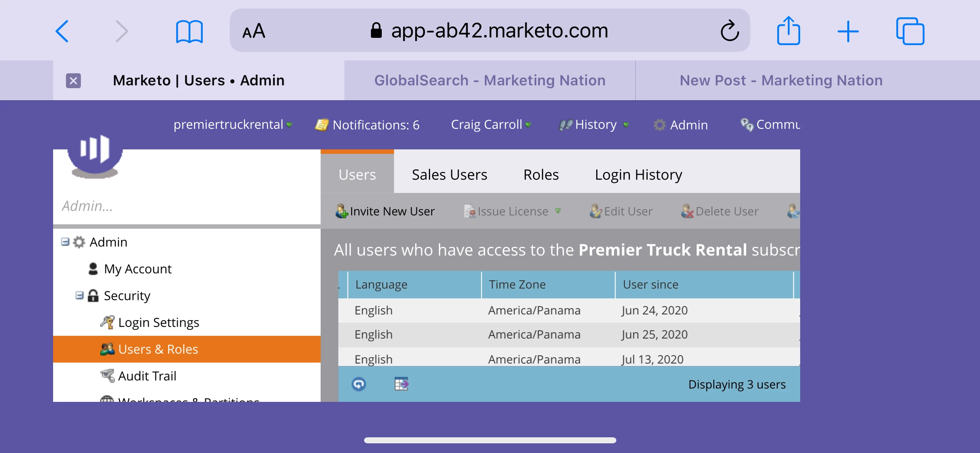Image resolution: width=980 pixels, height=453 pixels.
Task: Switch to the Login History tab
Action: click(638, 175)
